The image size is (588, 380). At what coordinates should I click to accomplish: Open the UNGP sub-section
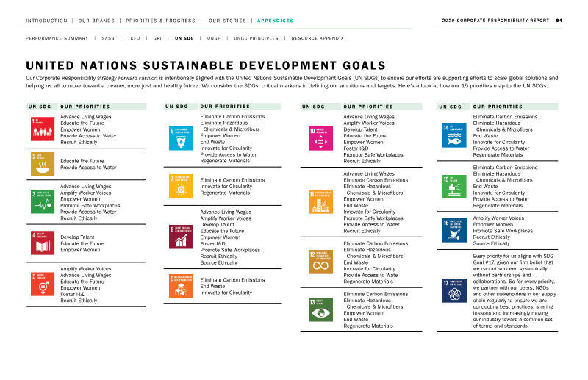click(x=214, y=38)
